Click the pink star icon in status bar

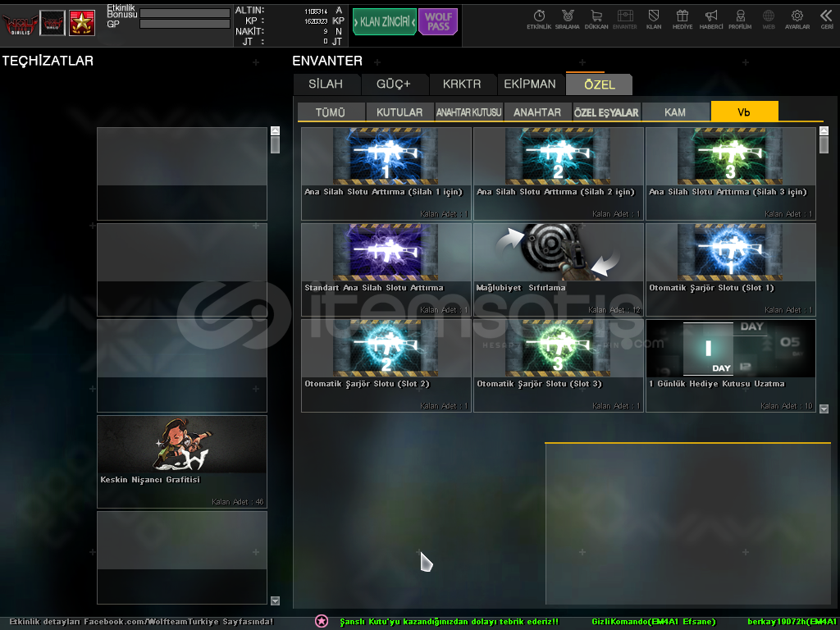pos(322,621)
